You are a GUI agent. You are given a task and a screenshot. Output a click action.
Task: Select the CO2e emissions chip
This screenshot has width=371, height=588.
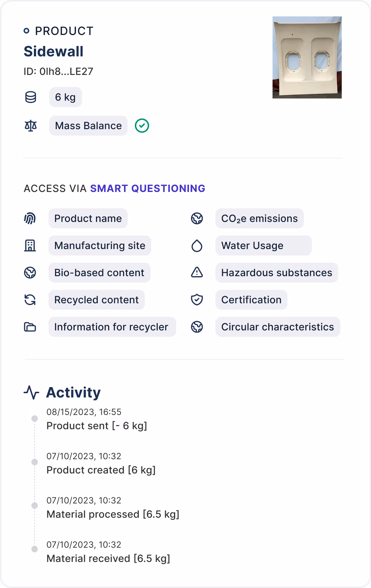260,218
